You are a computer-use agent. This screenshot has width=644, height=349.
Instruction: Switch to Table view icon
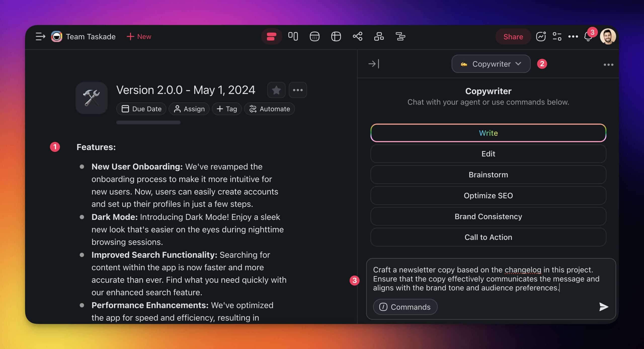coord(336,37)
